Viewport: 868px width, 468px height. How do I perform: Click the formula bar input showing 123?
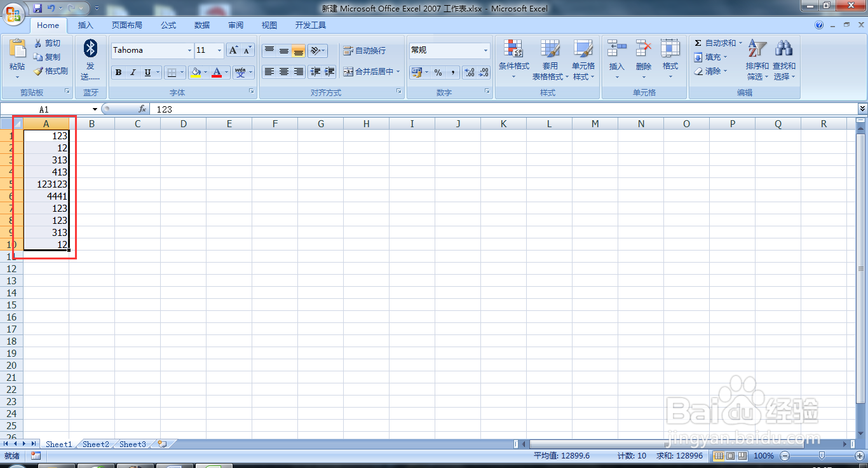click(x=504, y=109)
